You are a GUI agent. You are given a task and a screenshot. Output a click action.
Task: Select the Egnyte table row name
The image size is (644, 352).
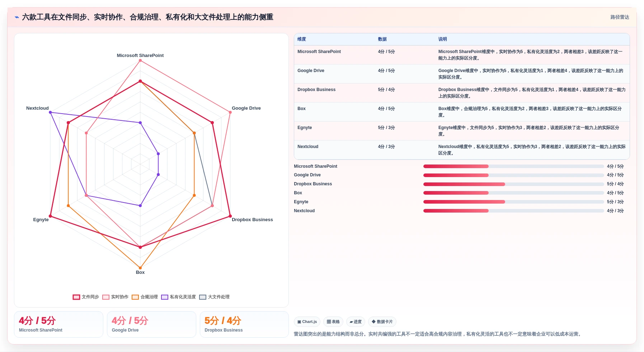305,128
